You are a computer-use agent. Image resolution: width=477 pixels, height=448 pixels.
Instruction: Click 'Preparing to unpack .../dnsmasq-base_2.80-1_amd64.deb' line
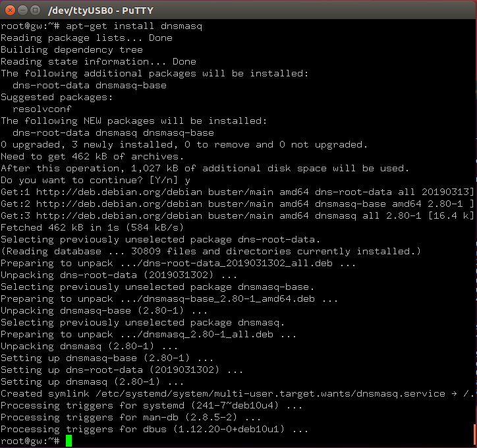click(x=169, y=299)
